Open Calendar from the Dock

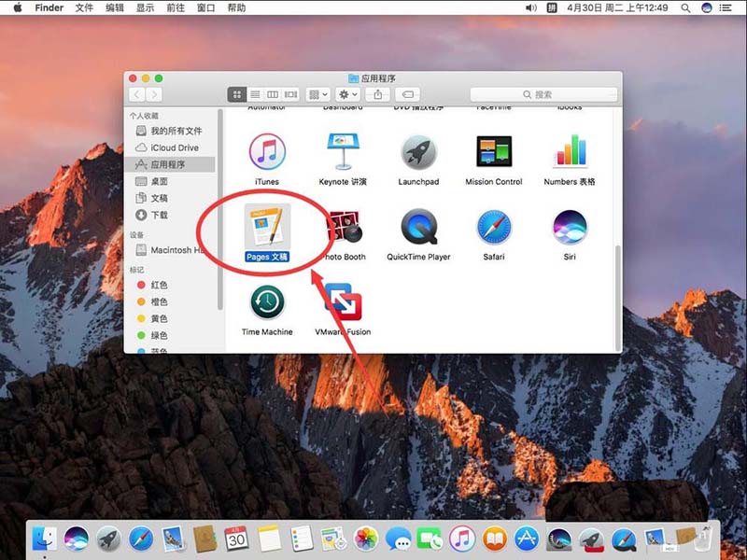[237, 539]
